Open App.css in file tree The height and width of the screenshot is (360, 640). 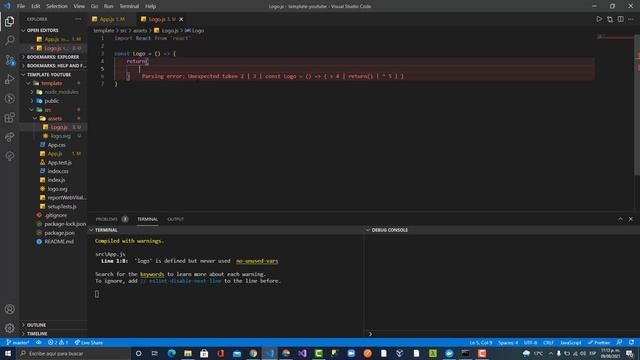(x=56, y=145)
